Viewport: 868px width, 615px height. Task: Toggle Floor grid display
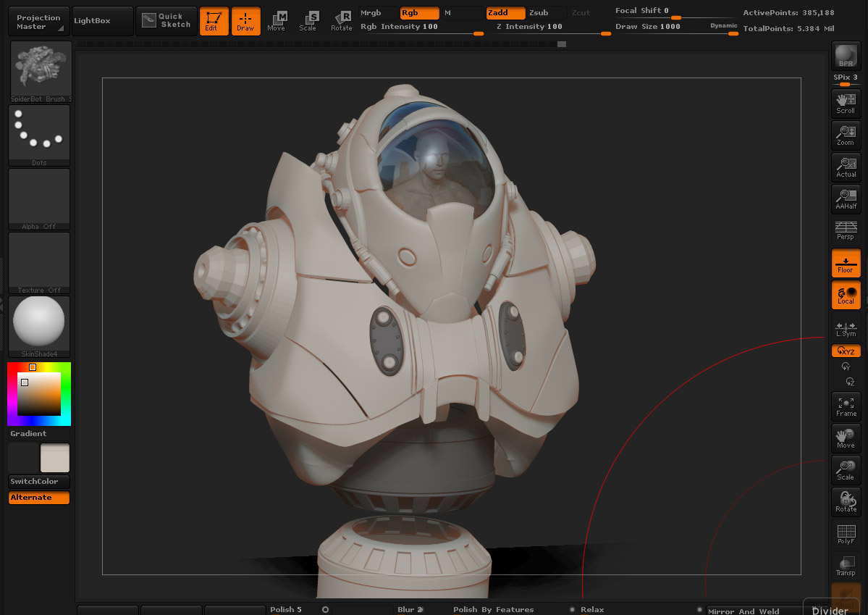[846, 263]
